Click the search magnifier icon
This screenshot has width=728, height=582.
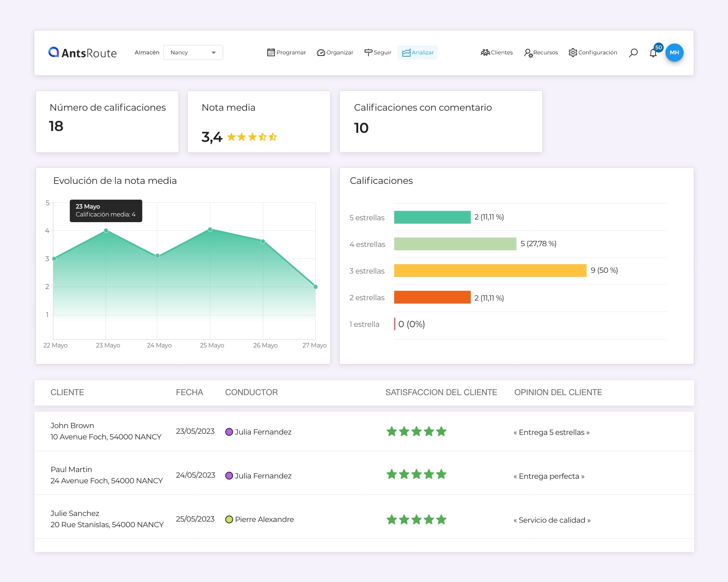tap(633, 53)
